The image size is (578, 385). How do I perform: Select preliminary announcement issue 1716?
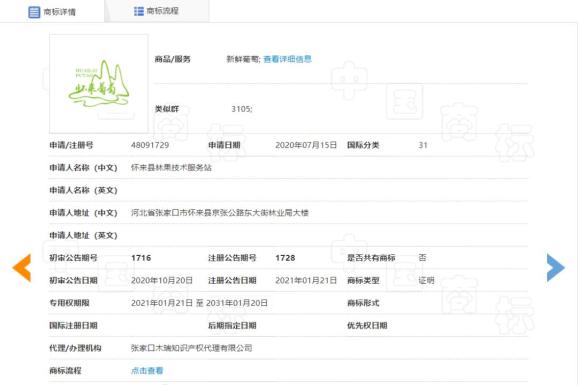pos(141,258)
